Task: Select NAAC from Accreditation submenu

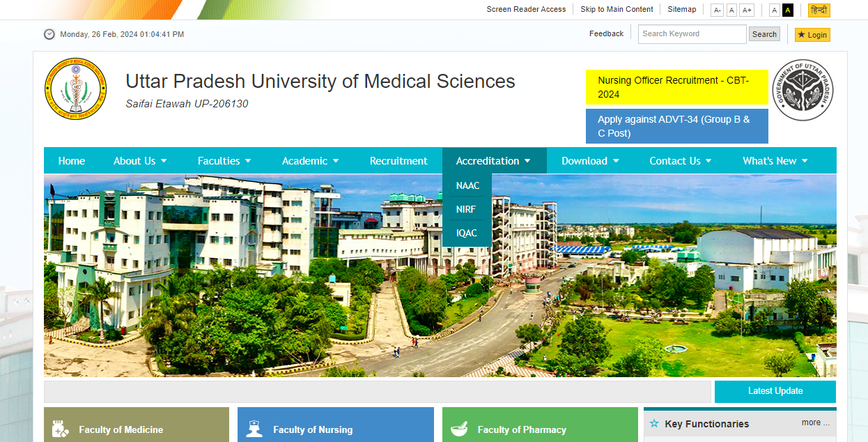Action: (467, 185)
